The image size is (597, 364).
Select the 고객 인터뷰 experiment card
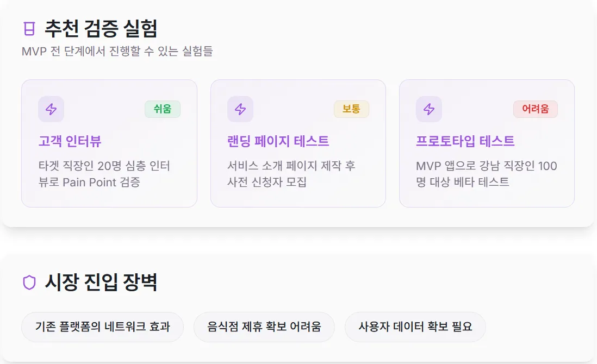109,143
